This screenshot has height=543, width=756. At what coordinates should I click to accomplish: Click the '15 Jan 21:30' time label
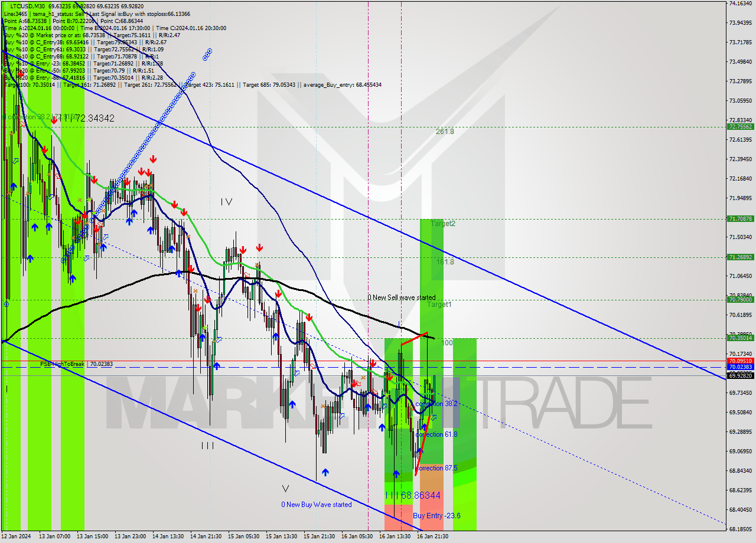coord(320,537)
